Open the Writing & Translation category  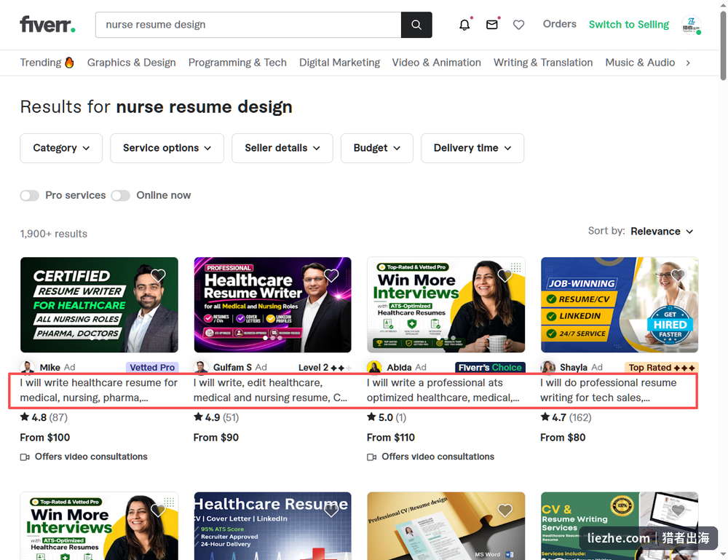click(543, 62)
